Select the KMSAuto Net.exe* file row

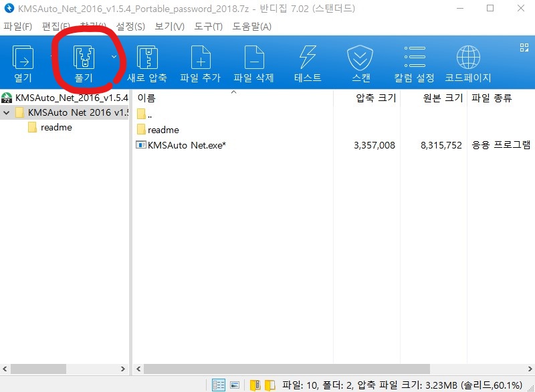click(334, 145)
